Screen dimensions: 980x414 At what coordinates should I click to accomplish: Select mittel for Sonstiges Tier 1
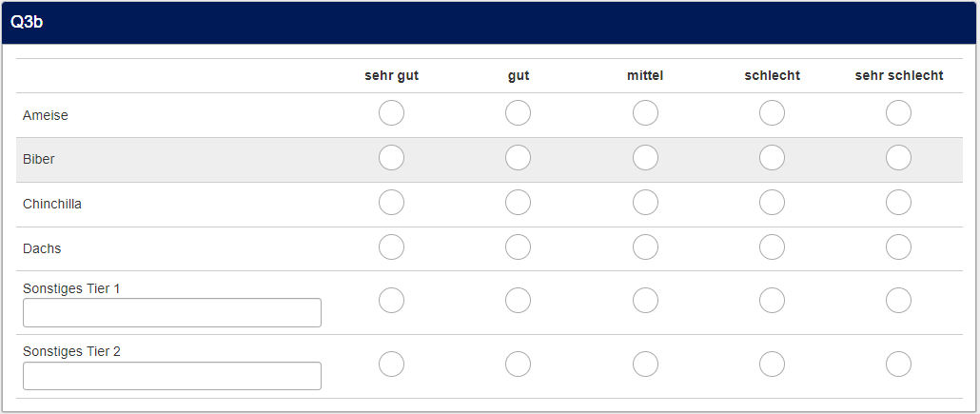tap(645, 301)
